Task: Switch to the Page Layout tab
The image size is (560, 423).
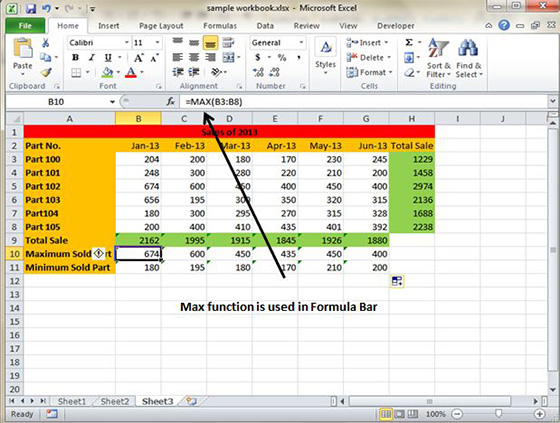Action: click(x=161, y=26)
